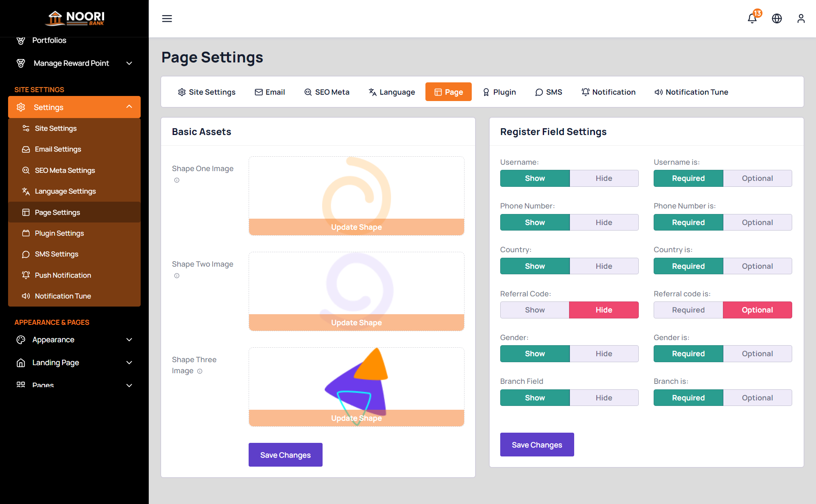Update the Shape Three image

tap(356, 418)
